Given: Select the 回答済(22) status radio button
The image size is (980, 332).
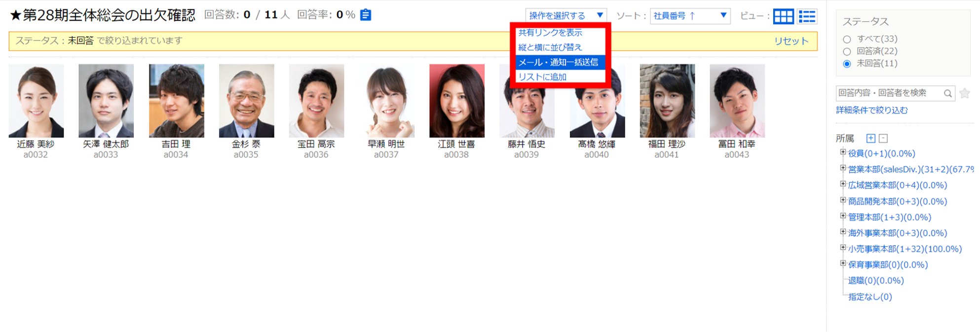Looking at the screenshot, I should tap(847, 51).
